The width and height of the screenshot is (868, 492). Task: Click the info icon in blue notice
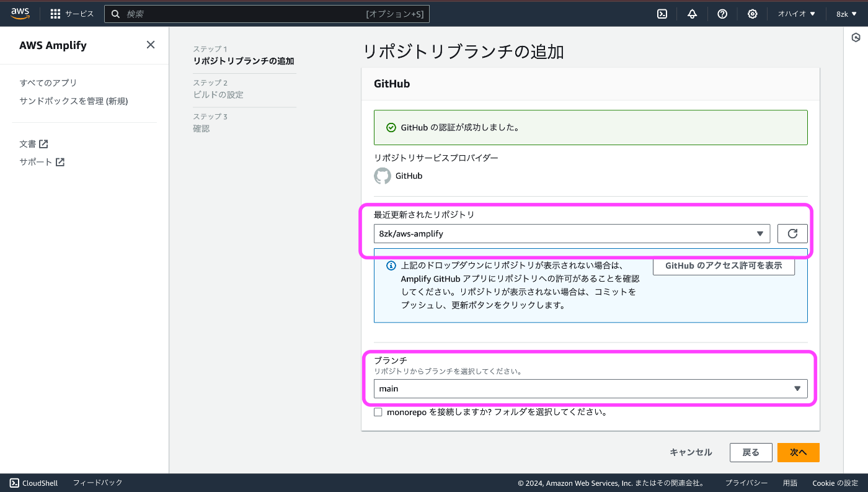pyautogui.click(x=391, y=266)
